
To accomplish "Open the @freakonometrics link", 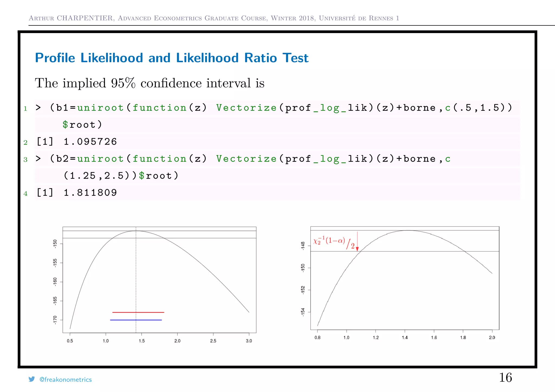I will coord(66,380).
